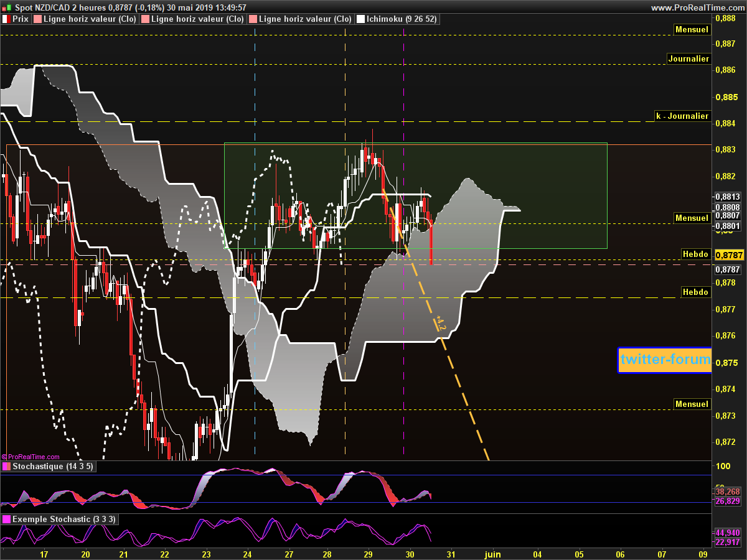This screenshot has width=747, height=560.
Task: Click the 44,940 stochastic value
Action: (x=727, y=533)
